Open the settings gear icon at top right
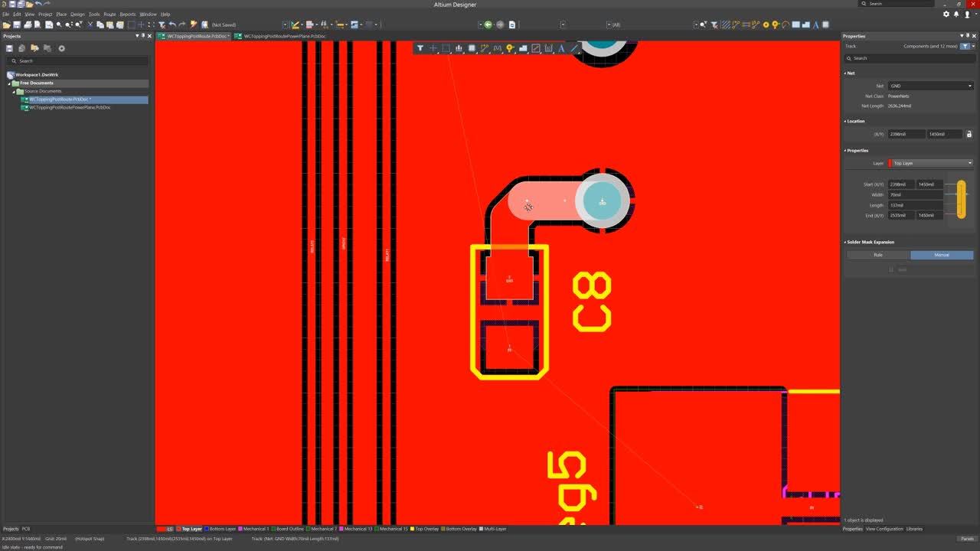The image size is (980, 551). [946, 14]
